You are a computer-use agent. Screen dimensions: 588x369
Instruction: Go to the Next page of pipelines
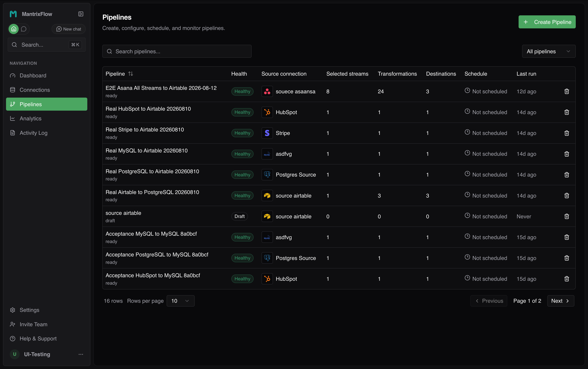560,301
